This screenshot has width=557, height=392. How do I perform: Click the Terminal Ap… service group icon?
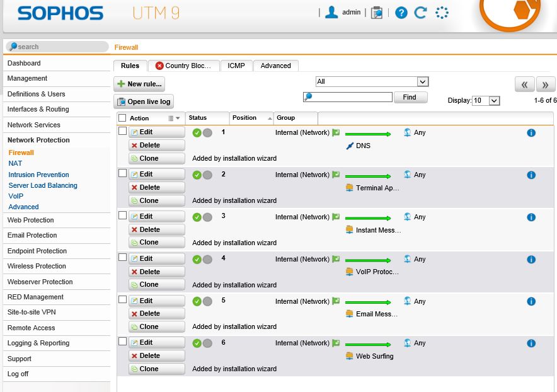350,188
